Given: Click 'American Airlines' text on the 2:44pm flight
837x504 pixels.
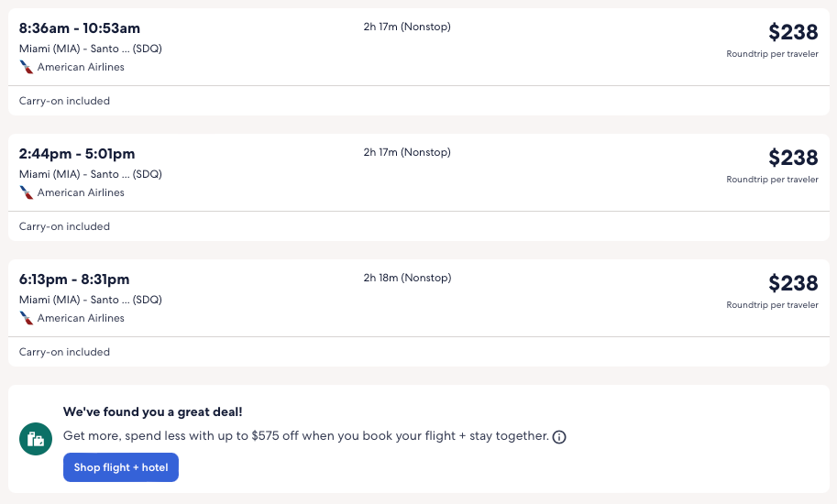Looking at the screenshot, I should click(x=81, y=192).
